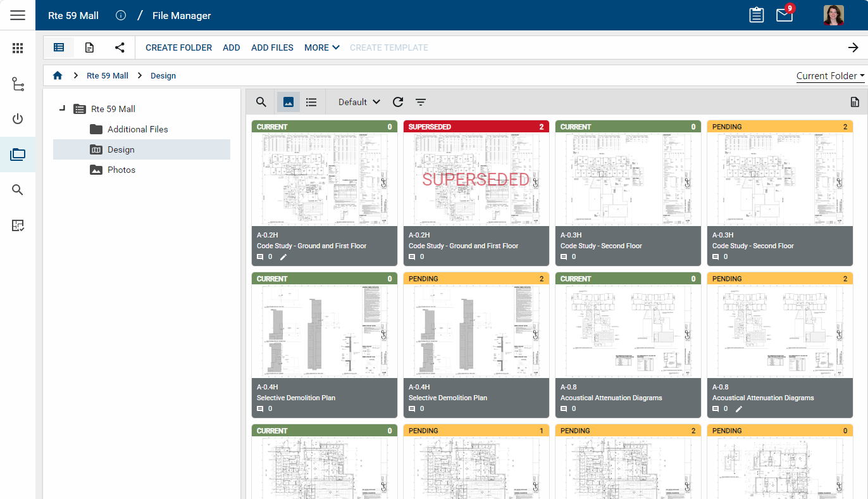
Task: Click the search icon above thumbnails
Action: pos(261,102)
